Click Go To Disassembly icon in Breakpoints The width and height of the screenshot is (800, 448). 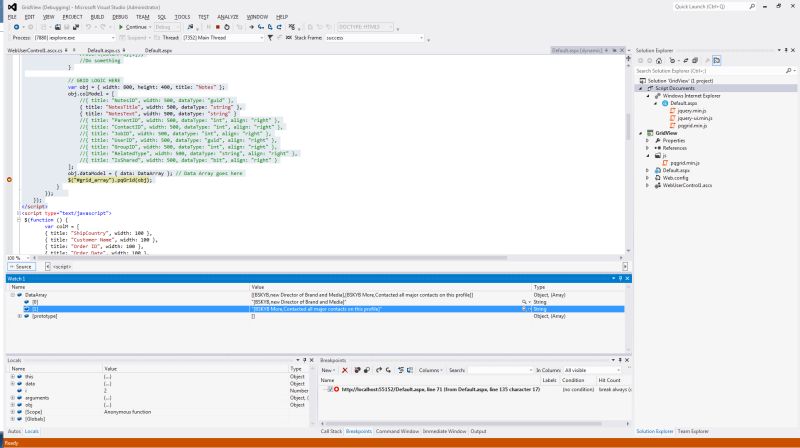click(x=410, y=370)
